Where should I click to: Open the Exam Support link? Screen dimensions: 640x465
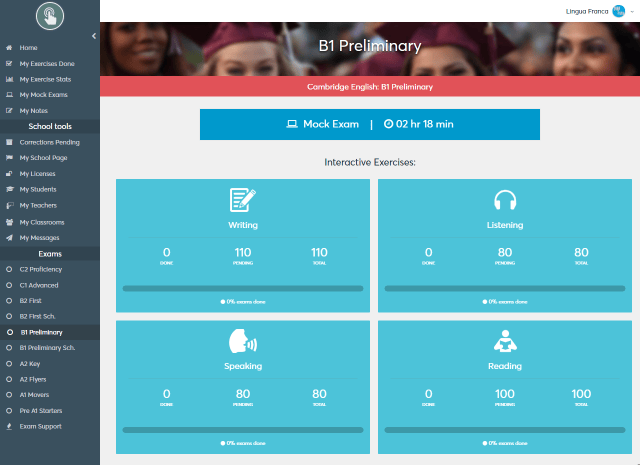[x=40, y=426]
